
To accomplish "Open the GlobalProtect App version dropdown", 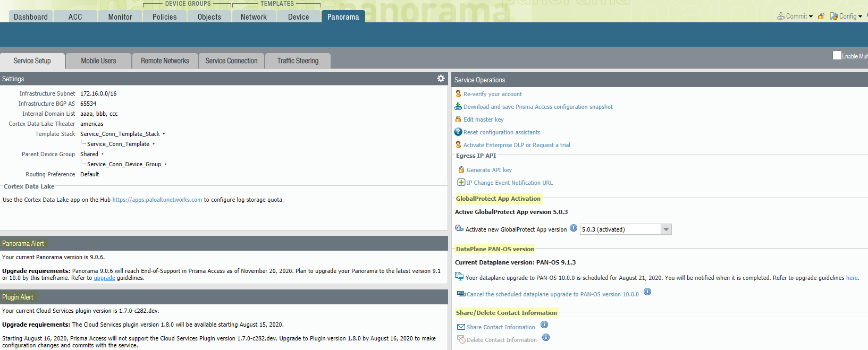I will (x=666, y=229).
